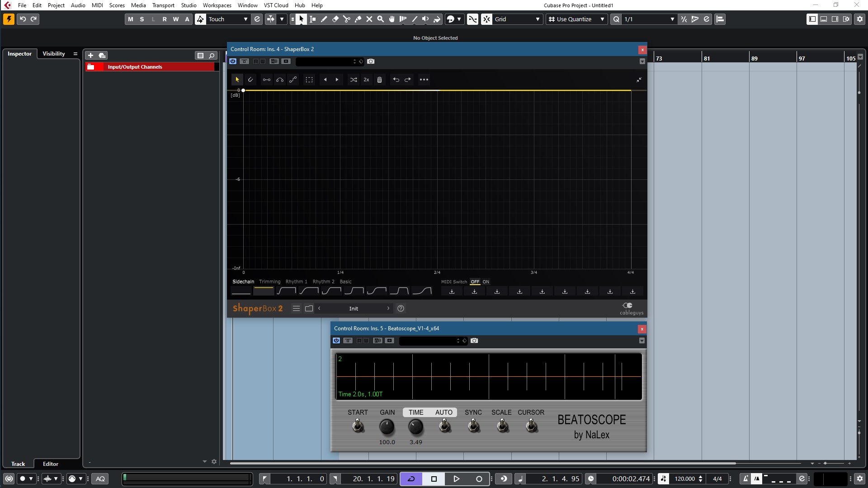This screenshot has height=488, width=868.
Task: Open ShaperBox more options dots
Action: (424, 80)
